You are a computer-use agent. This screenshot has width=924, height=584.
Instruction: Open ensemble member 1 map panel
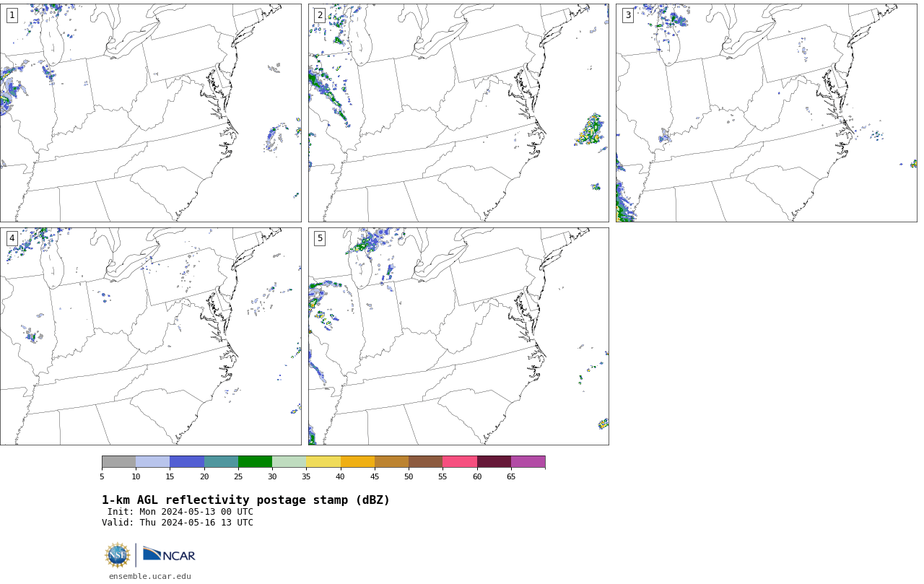150,113
